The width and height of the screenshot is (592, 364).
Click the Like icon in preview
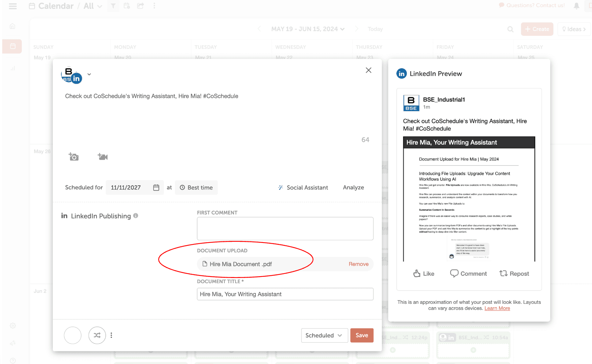coord(417,274)
